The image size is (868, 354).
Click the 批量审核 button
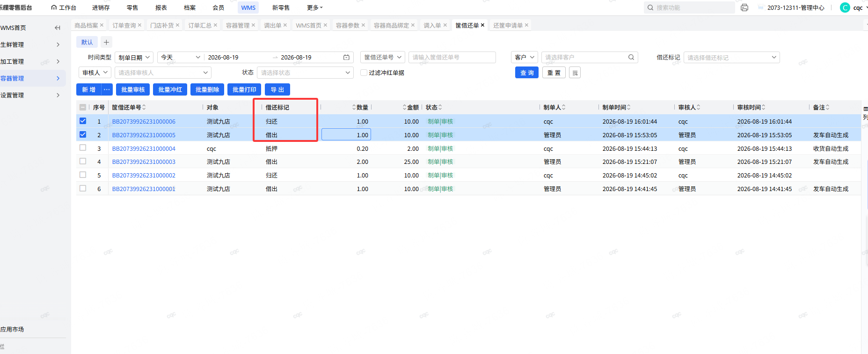click(x=133, y=89)
